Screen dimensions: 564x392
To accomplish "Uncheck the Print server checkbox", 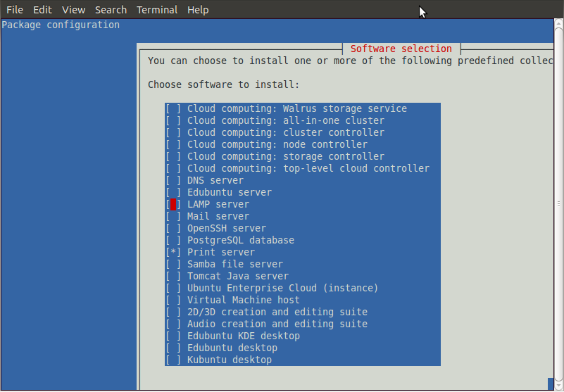I will [x=173, y=252].
